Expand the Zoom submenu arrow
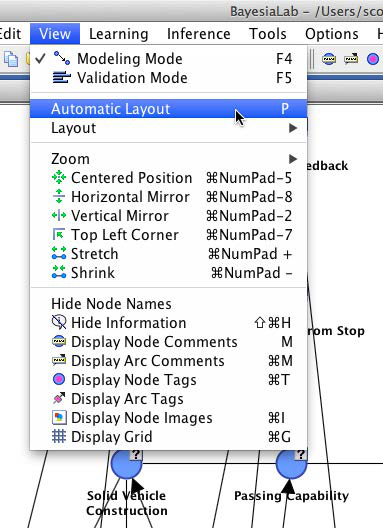The image size is (383, 528). [293, 159]
